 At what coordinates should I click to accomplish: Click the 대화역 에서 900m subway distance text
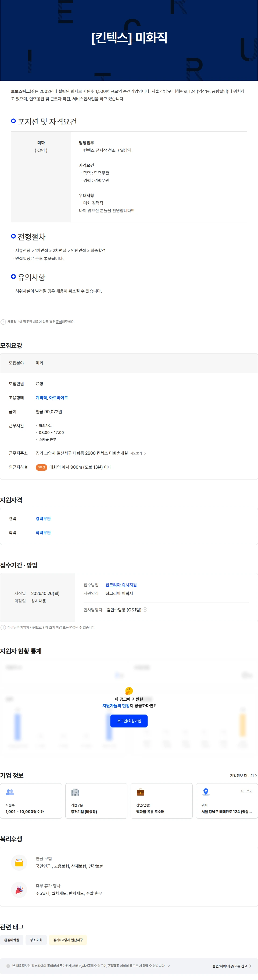coord(80,467)
